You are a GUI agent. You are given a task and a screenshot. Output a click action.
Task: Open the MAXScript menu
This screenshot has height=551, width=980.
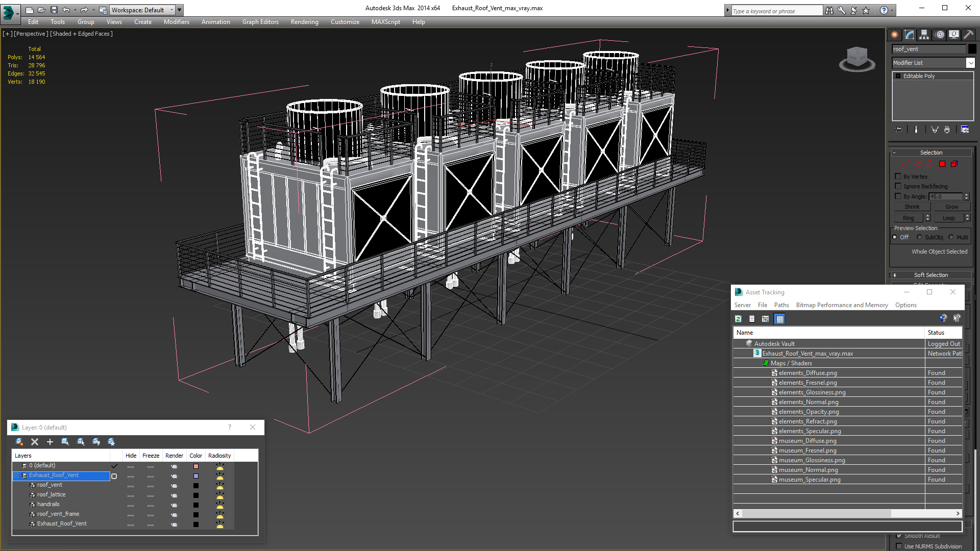coord(385,22)
